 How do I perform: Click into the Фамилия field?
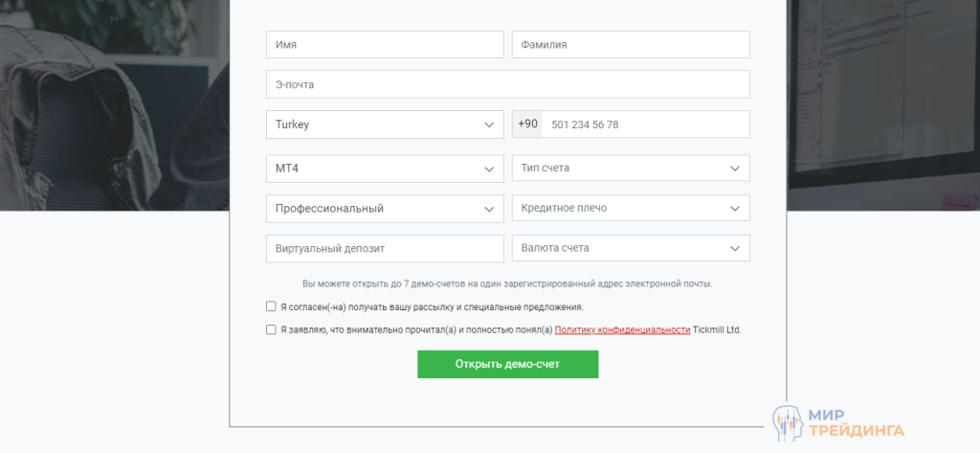click(630, 45)
